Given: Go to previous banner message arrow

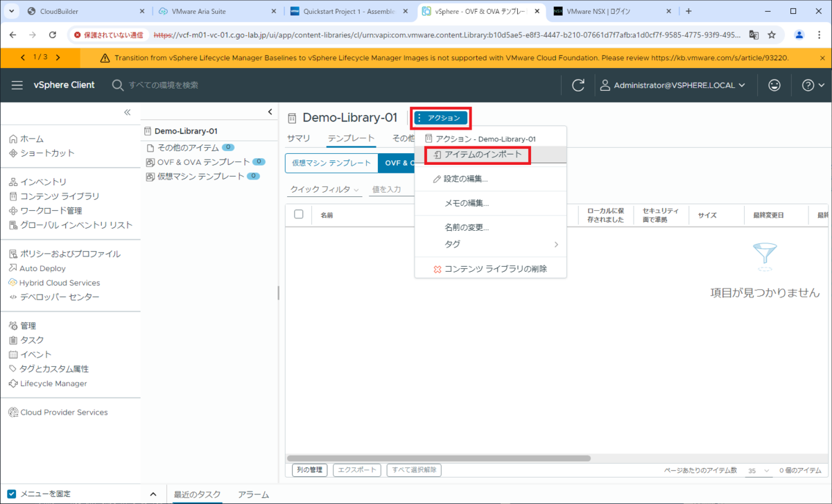Looking at the screenshot, I should tap(23, 58).
